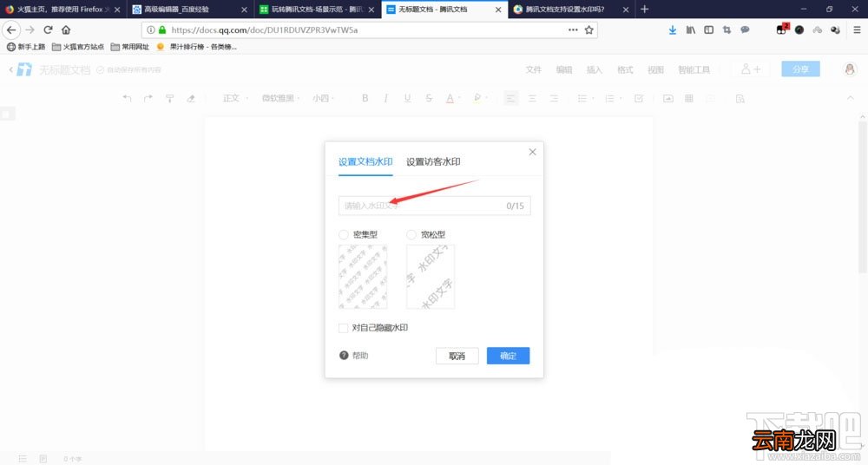Click the 确定 confirm button
868x465 pixels.
(x=508, y=356)
